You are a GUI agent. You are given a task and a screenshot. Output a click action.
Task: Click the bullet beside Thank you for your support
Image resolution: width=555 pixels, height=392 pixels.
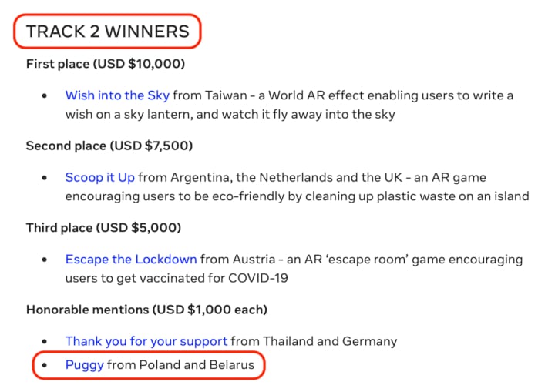coord(45,340)
